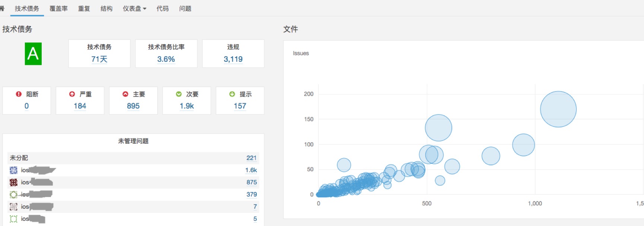
Task: Click the 未分配 count 221
Action: pyautogui.click(x=251, y=158)
